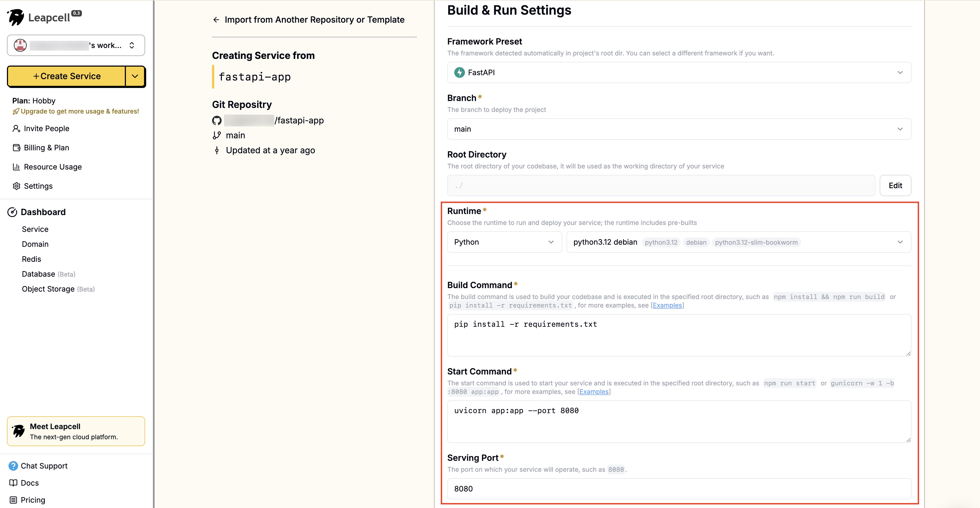Go to Redis in sidebar
The height and width of the screenshot is (508, 980).
pyautogui.click(x=31, y=259)
